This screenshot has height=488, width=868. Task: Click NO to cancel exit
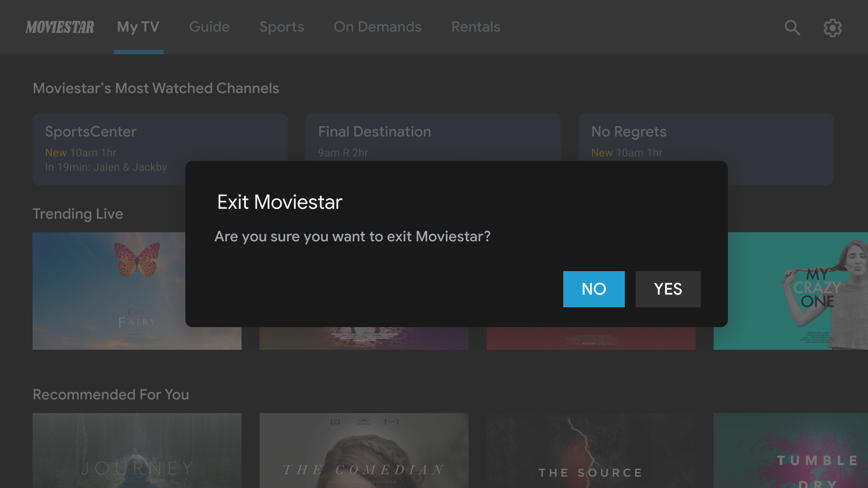594,289
